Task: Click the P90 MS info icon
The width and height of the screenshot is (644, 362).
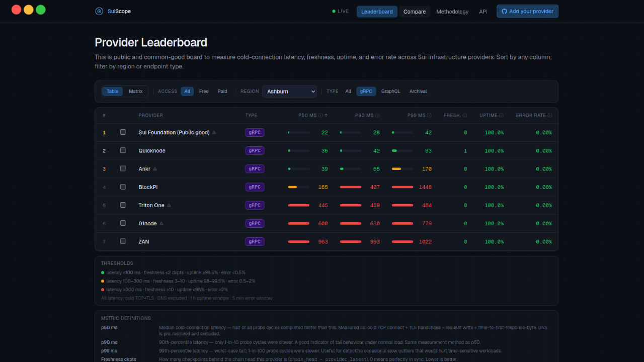Action: pos(377,115)
